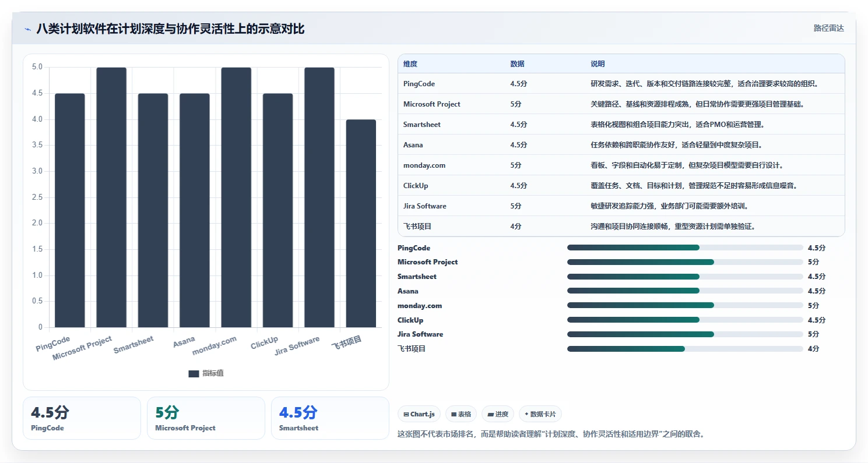
Task: Click the Smartsheet progress bar
Action: tap(685, 277)
